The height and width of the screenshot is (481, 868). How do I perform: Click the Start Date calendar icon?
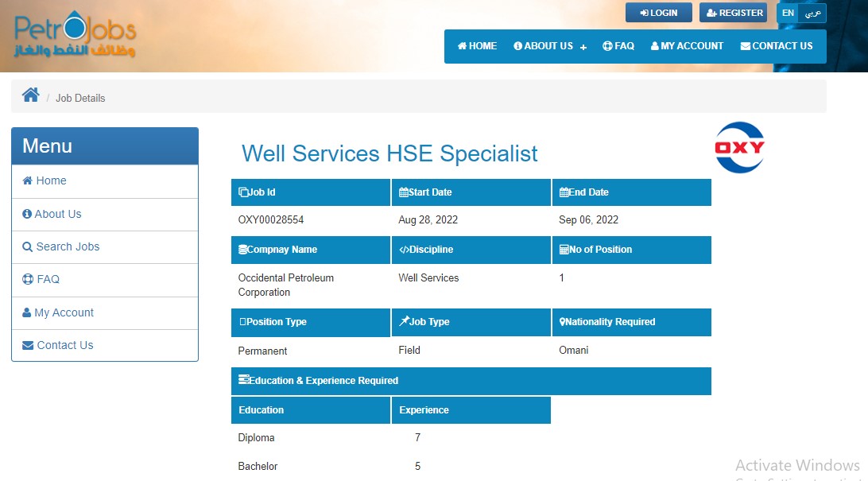(404, 192)
